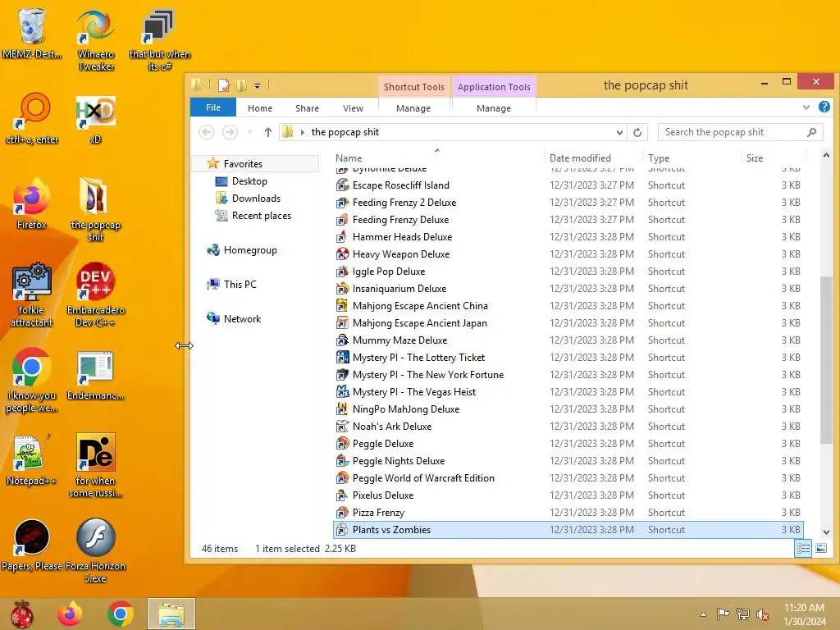
Task: Open the Share ribbon tab
Action: click(x=307, y=108)
